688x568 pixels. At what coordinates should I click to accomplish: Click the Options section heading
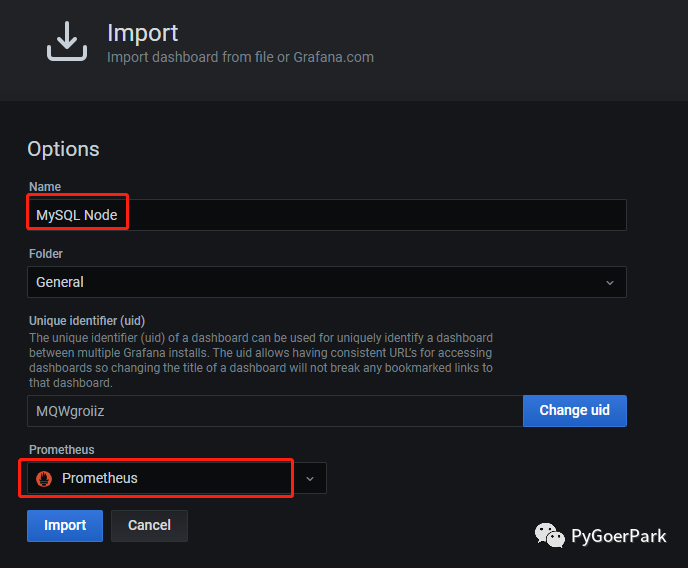pos(63,149)
